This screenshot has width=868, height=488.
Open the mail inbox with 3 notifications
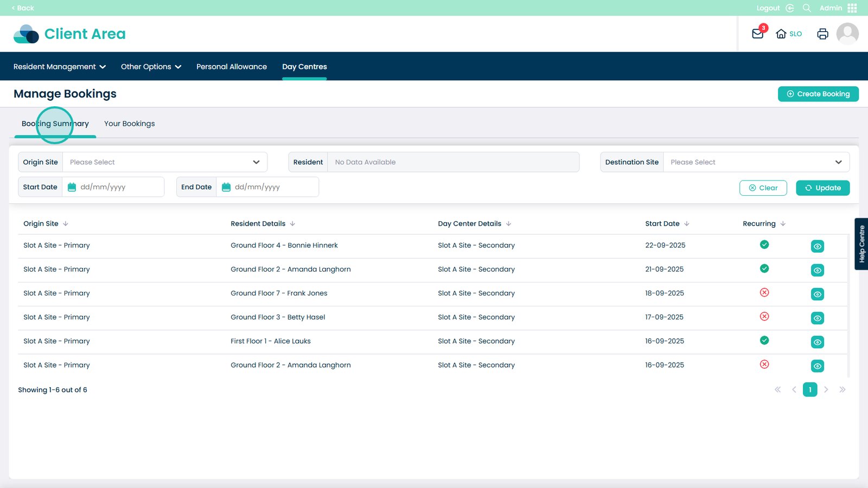pyautogui.click(x=757, y=34)
